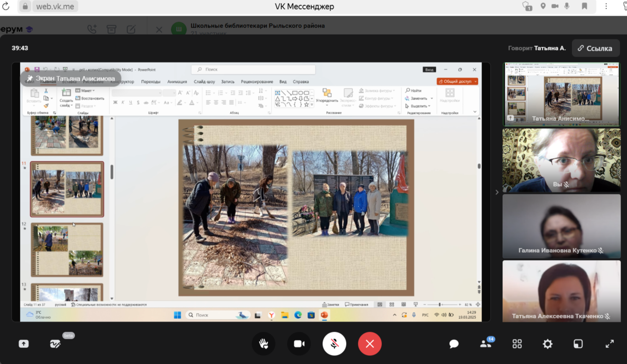Toggle underline Ч in PowerPoint ribbon
627x364 pixels.
(130, 102)
